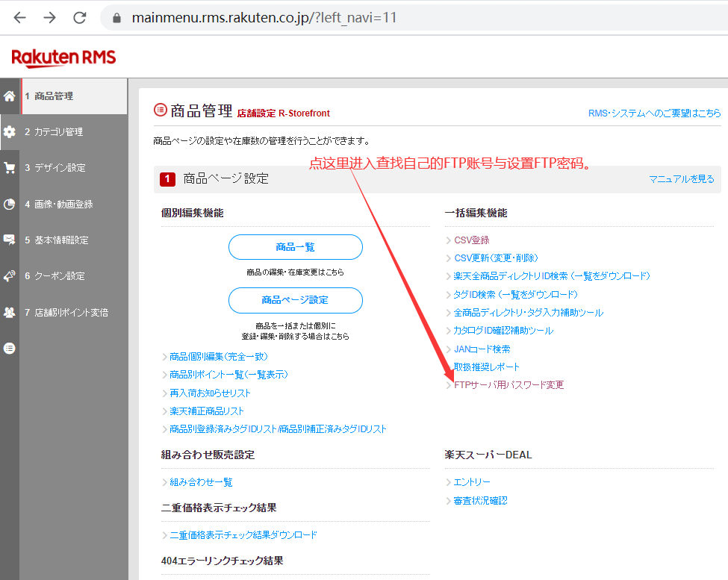The image size is (728, 580).
Task: Click the browser back arrow
Action: 19,18
